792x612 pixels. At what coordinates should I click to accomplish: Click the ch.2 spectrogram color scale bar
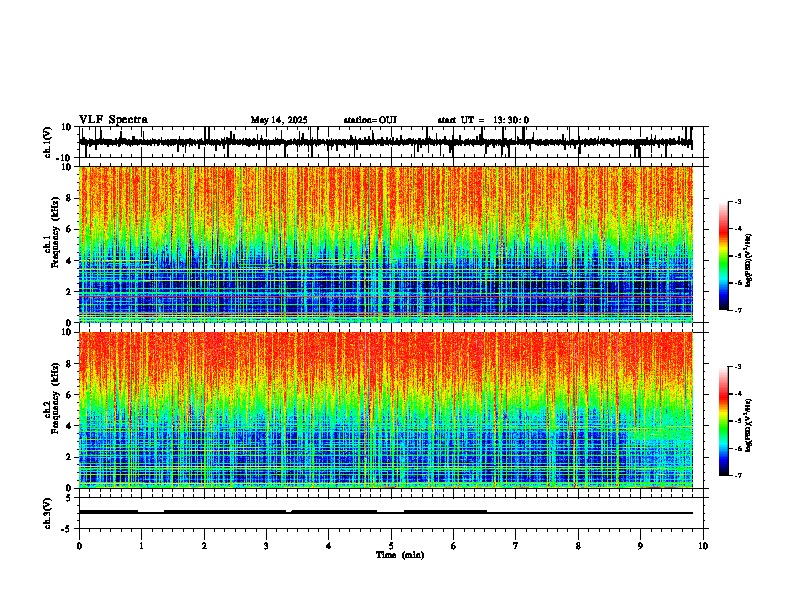[724, 421]
